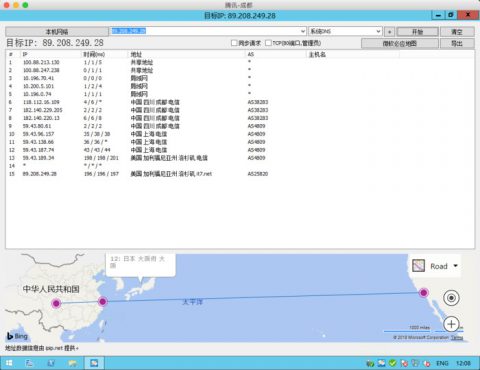The height and width of the screenshot is (370, 480).
Task: Click the AS column header
Action: click(x=251, y=54)
